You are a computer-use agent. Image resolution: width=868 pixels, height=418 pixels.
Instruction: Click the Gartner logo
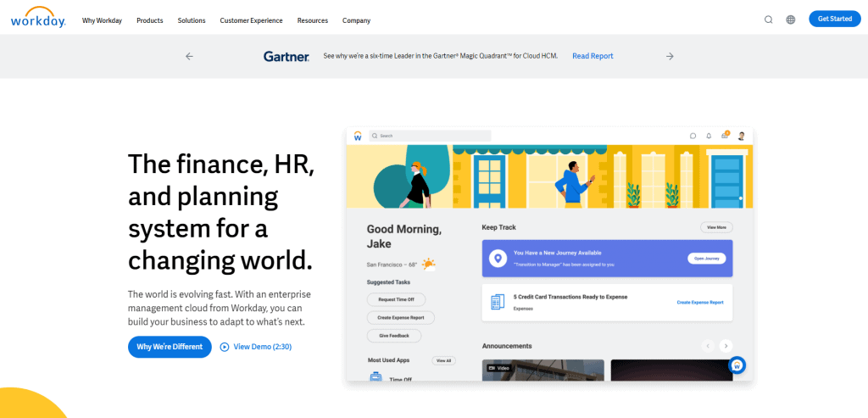[287, 56]
